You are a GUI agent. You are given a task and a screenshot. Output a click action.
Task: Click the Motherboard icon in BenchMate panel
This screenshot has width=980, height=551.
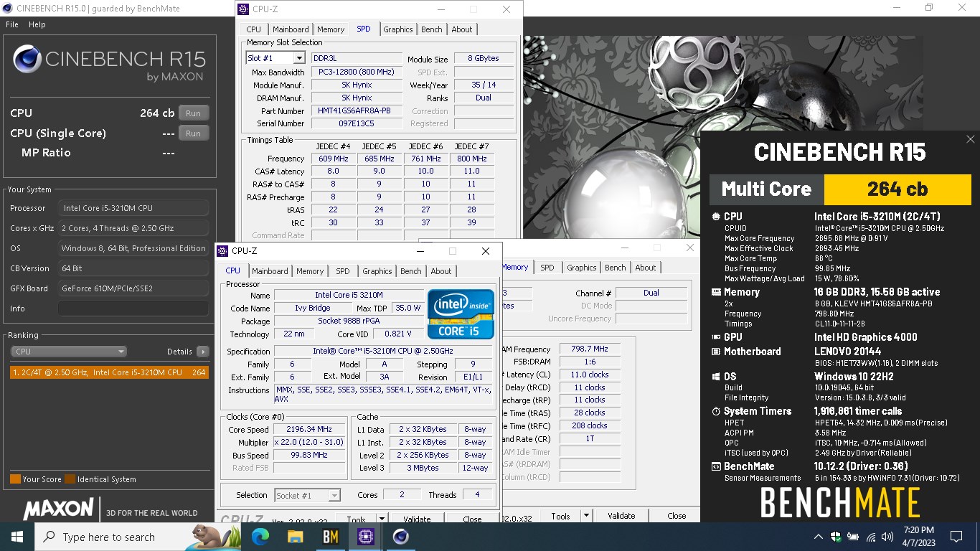[715, 352]
